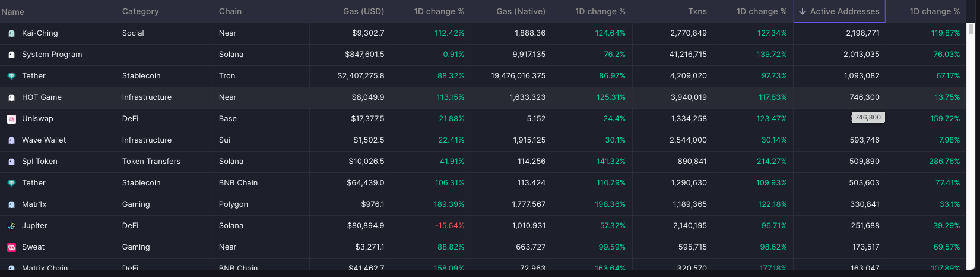This screenshot has width=980, height=277.
Task: Select the Tether icon in the Tron row
Action: [11, 76]
